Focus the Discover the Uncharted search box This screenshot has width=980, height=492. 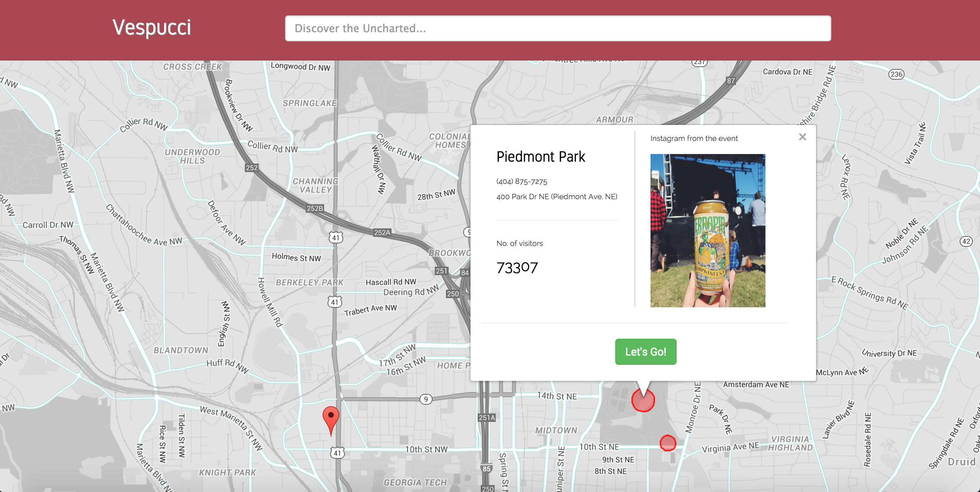coord(558,28)
